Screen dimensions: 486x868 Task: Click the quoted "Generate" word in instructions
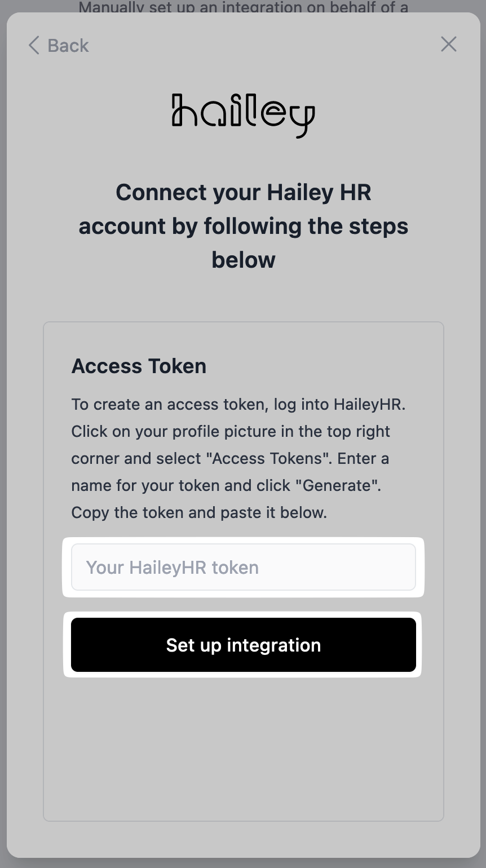(x=341, y=486)
